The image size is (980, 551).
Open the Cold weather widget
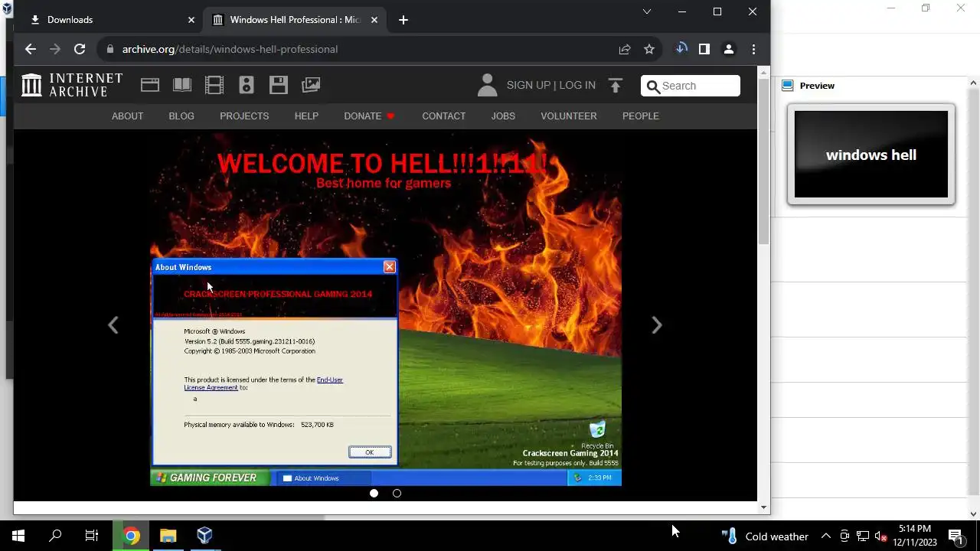(765, 536)
